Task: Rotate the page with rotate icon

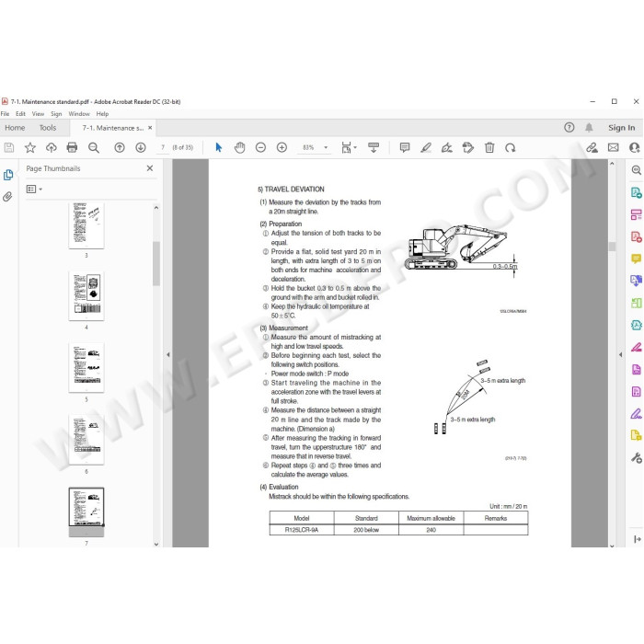Action: 510,147
